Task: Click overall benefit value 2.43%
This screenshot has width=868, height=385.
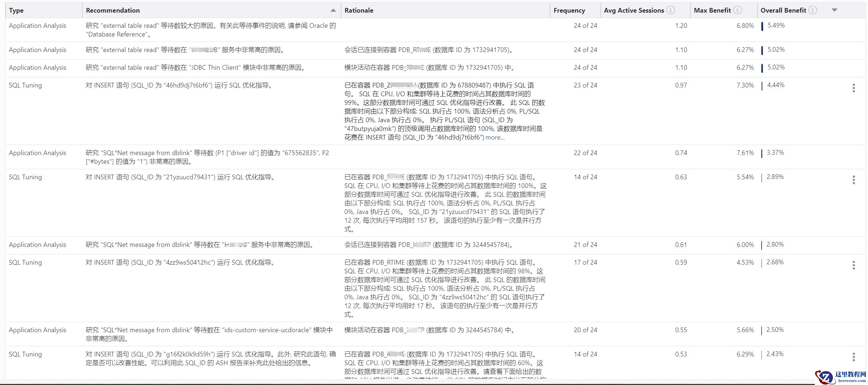Action: point(775,354)
